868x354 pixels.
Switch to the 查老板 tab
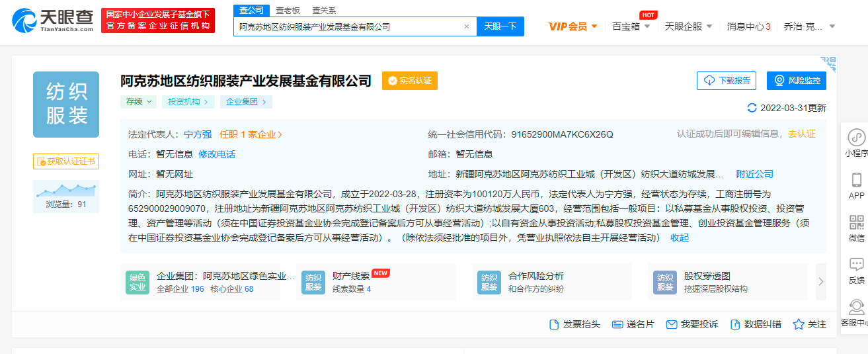288,10
